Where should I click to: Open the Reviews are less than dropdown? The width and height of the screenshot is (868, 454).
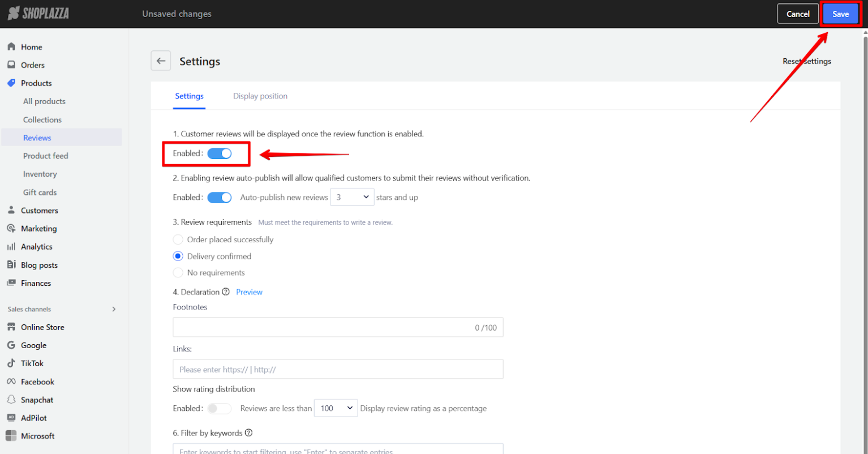[x=336, y=408]
